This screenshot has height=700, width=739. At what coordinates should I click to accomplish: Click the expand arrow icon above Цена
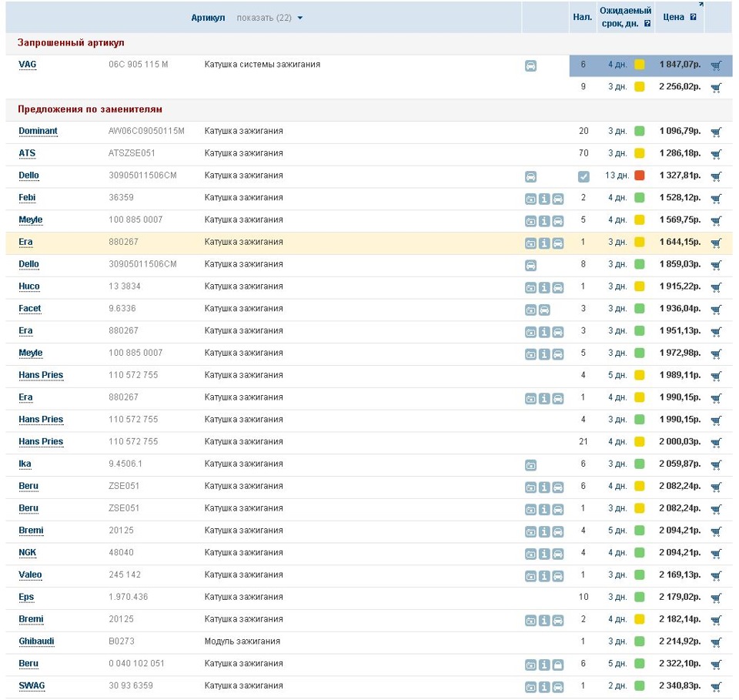[x=701, y=5]
